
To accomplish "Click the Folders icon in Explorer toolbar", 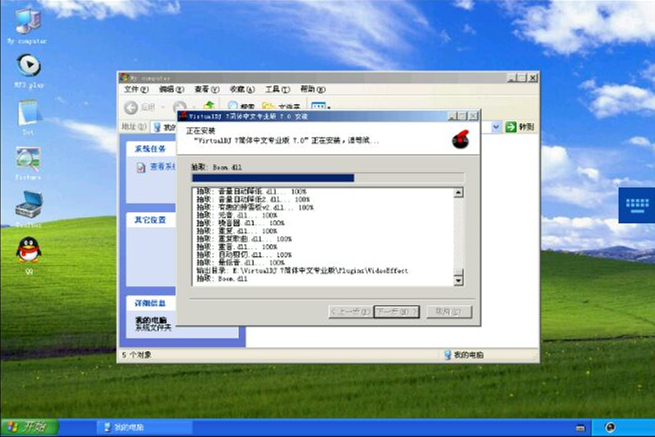I will [x=268, y=106].
